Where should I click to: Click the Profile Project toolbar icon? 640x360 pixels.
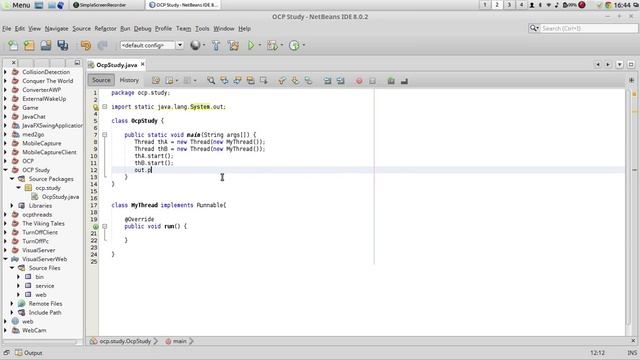click(x=294, y=45)
